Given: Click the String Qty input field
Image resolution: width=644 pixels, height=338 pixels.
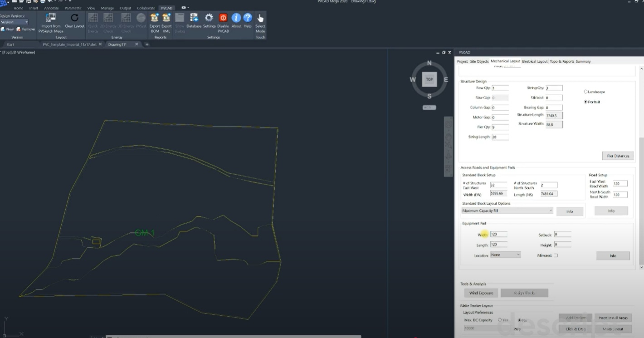Looking at the screenshot, I should (554, 88).
